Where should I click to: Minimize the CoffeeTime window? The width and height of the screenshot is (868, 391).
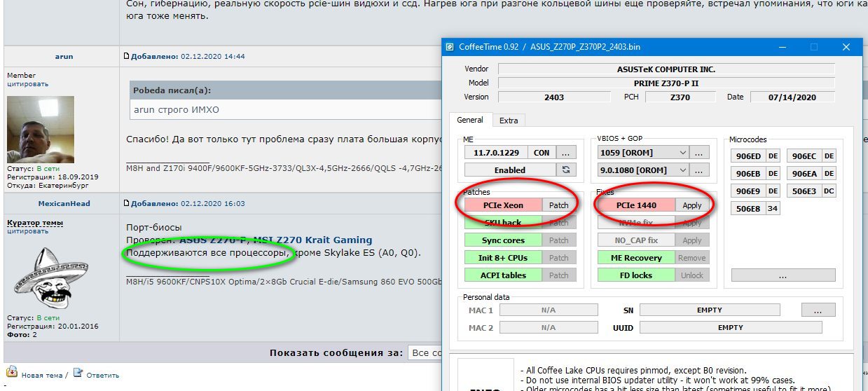[782, 47]
